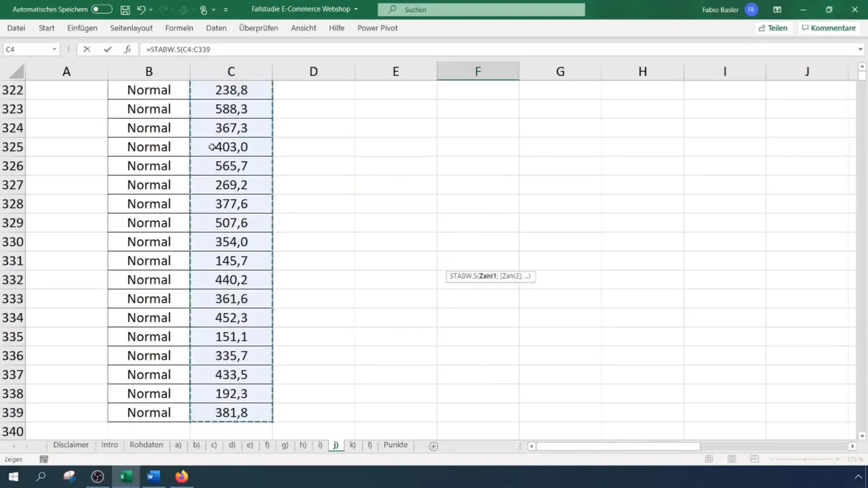Click the vertical scrollbar down arrow
Viewport: 868px width, 488px height.
point(862,436)
